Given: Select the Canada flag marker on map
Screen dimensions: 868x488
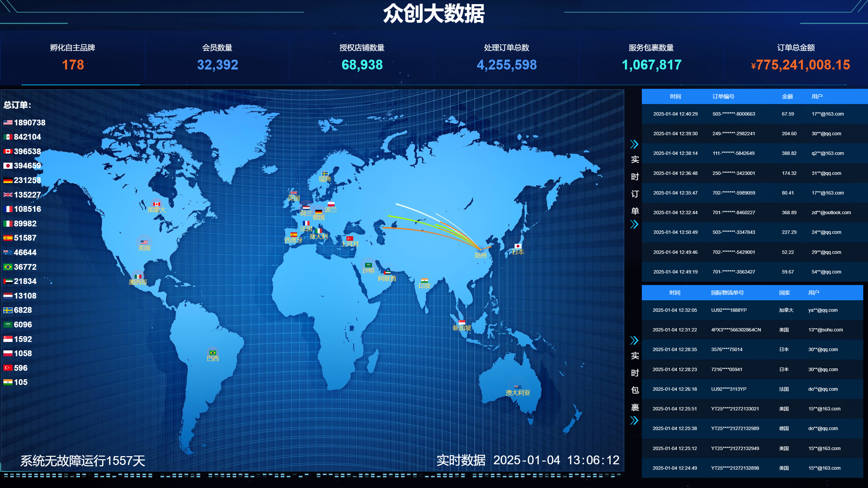Looking at the screenshot, I should point(156,204).
